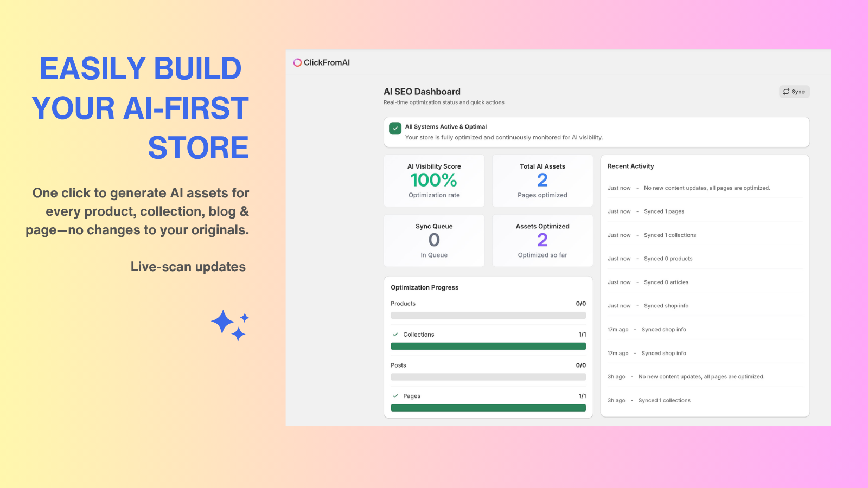This screenshot has width=868, height=488.
Task: Click the sync arrows icon on Sync button
Action: pos(786,91)
